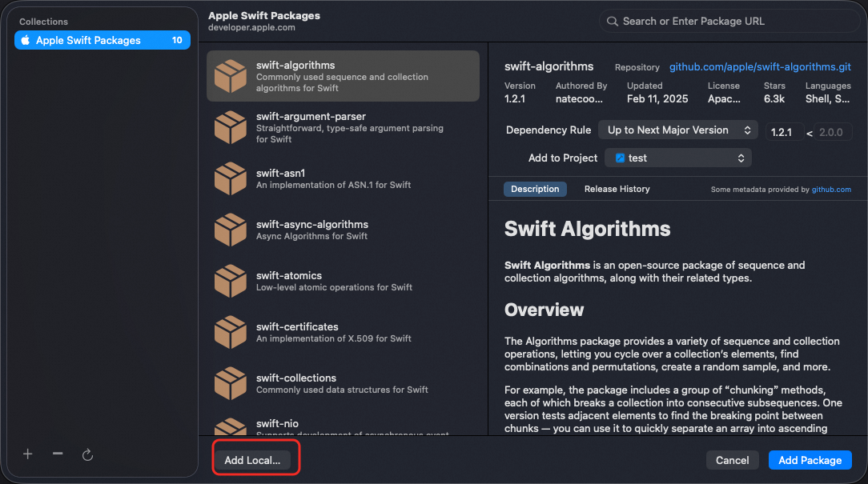Open the Dependency Rule dropdown
Viewport: 868px width, 484px height.
(x=677, y=130)
